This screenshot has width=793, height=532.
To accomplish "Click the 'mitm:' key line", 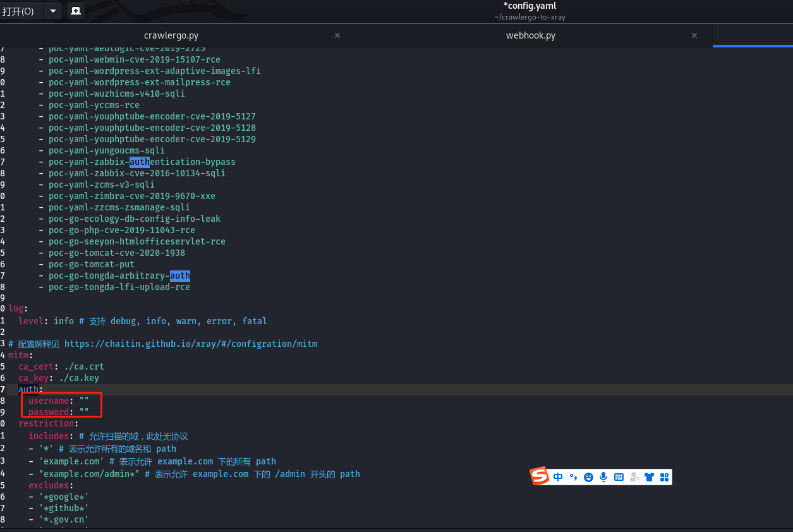I will click(x=21, y=355).
